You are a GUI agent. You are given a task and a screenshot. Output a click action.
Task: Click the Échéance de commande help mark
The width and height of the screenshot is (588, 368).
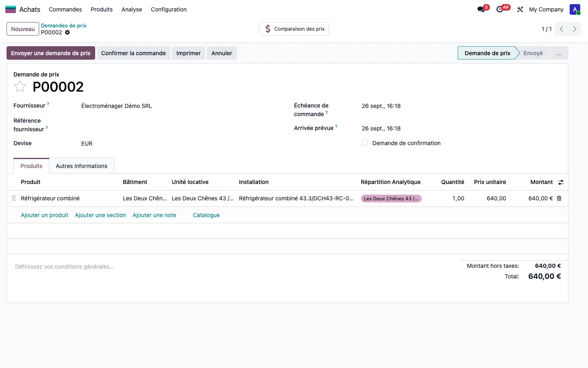click(x=327, y=112)
